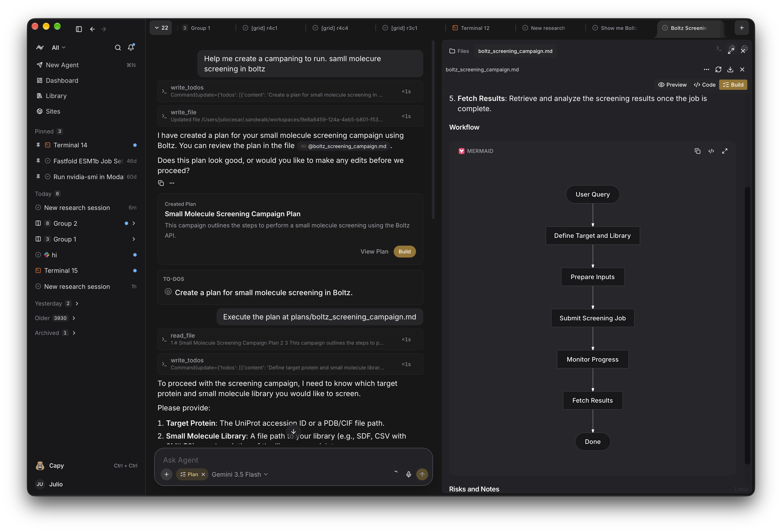Show Mermaid source code

click(711, 151)
